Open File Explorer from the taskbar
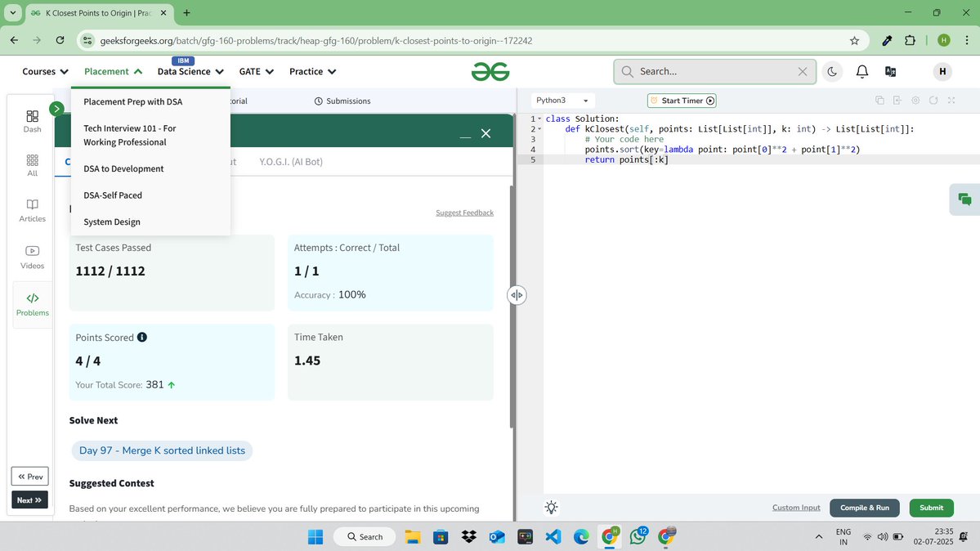The image size is (980, 551). 413,536
